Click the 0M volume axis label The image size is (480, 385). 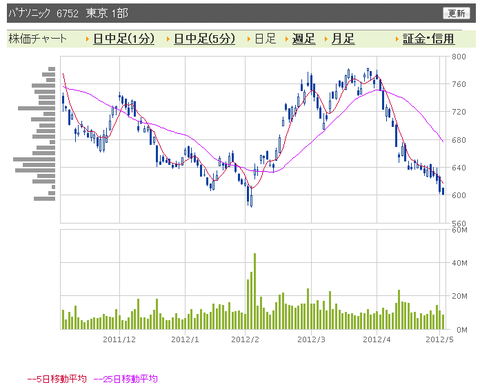point(462,330)
